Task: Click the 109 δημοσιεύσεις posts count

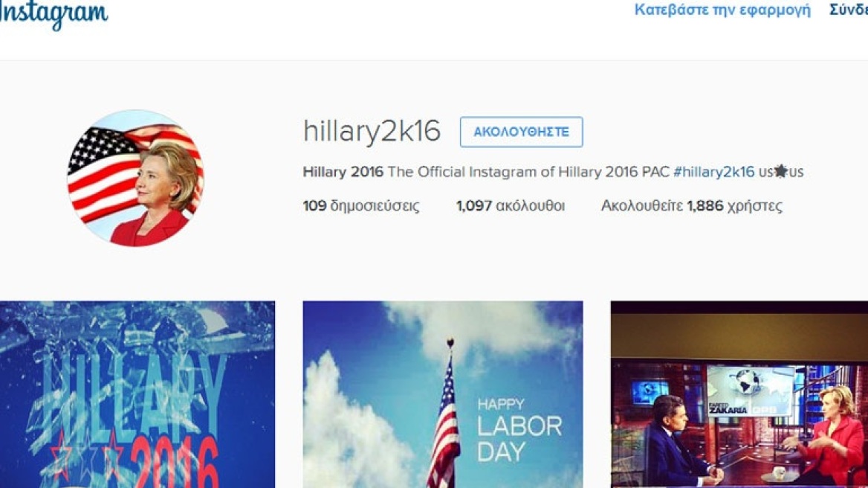Action: 361,206
